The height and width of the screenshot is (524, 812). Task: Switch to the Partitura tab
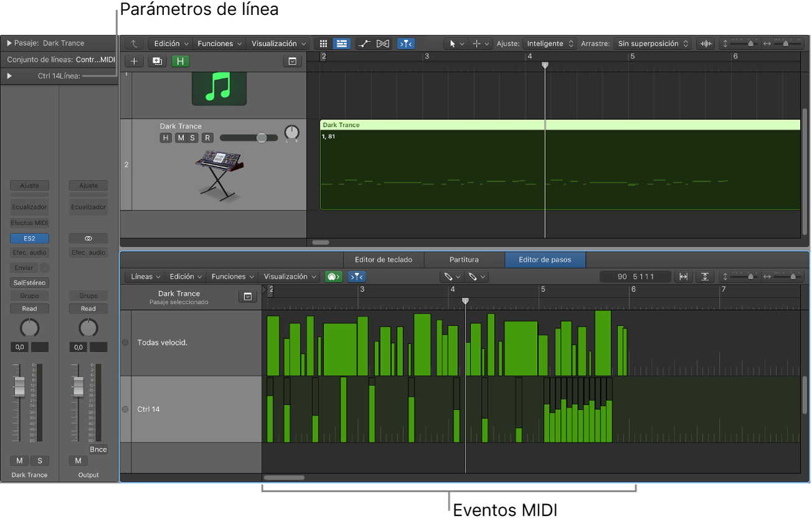(x=464, y=260)
